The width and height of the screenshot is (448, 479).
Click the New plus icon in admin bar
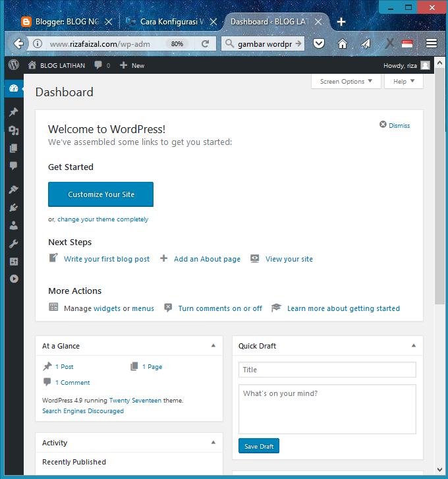[123, 65]
